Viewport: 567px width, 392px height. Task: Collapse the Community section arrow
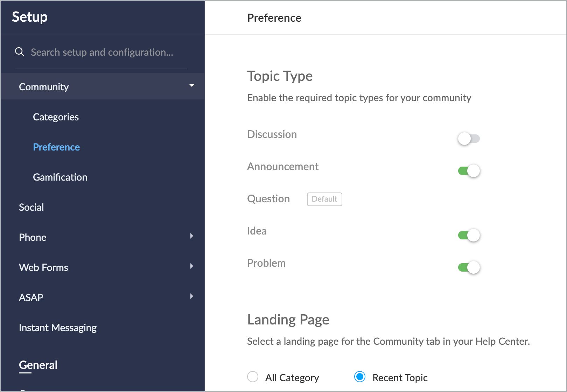[191, 86]
